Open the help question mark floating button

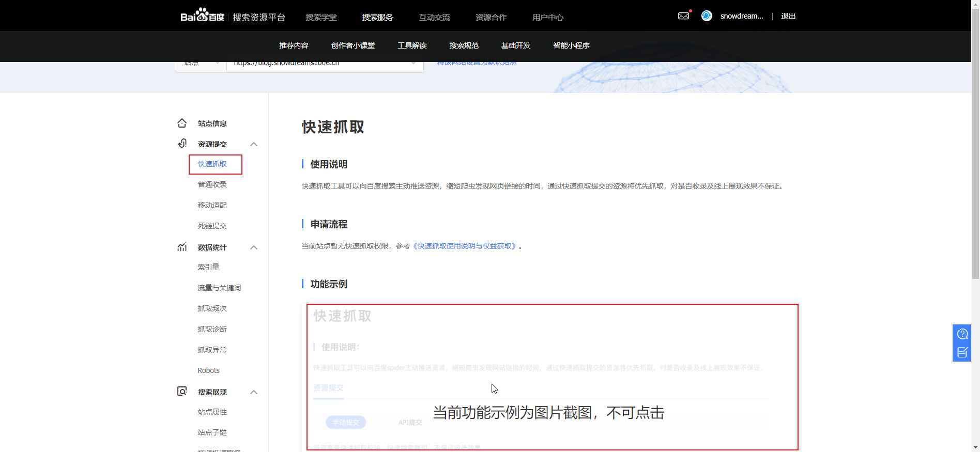coord(962,334)
